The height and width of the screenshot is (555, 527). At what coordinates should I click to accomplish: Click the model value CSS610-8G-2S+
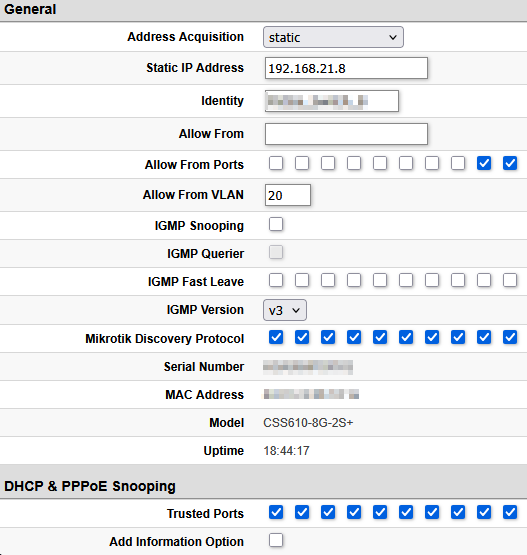click(308, 423)
